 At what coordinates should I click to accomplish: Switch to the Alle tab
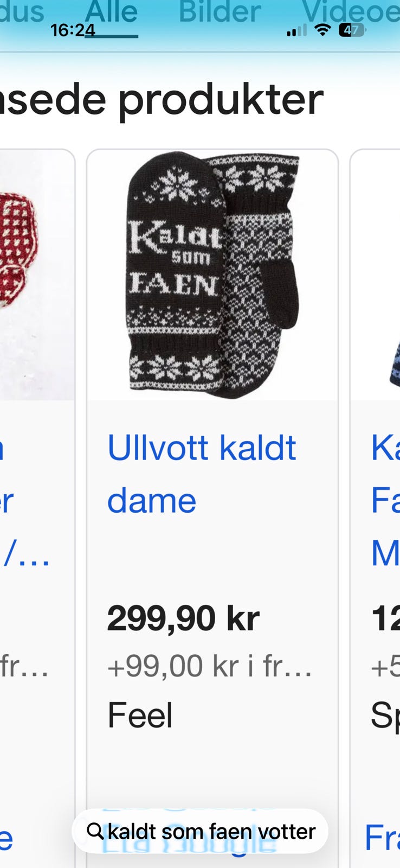tap(112, 12)
